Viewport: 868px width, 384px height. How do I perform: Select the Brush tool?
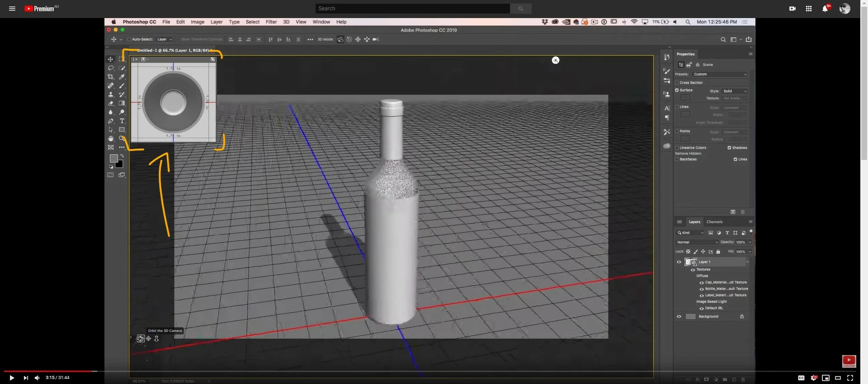(122, 85)
